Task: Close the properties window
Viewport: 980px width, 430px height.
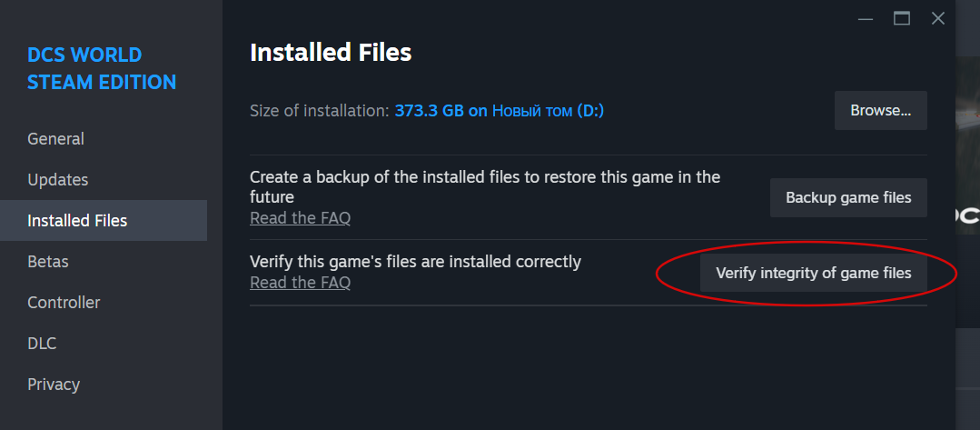Action: [x=938, y=18]
